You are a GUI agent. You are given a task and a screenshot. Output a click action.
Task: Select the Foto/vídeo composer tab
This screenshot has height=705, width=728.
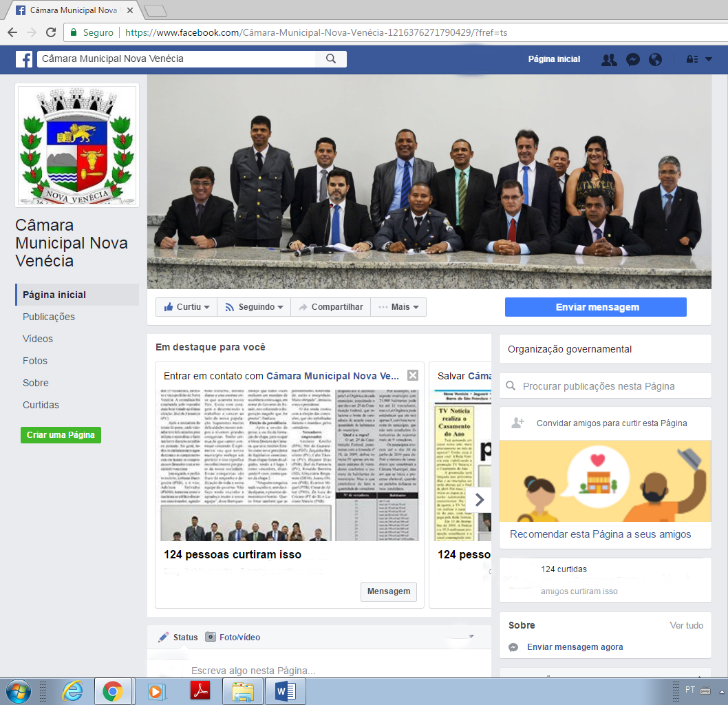(233, 638)
